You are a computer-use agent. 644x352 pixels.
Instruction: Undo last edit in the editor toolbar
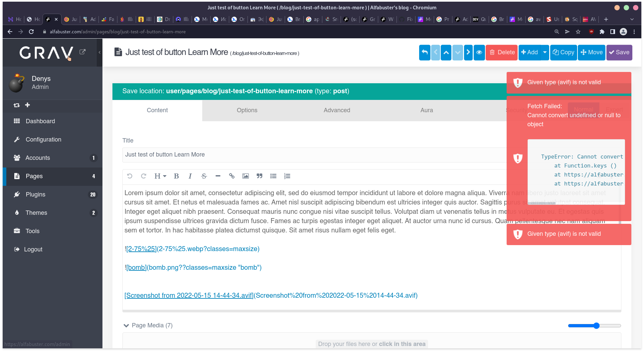tap(130, 176)
